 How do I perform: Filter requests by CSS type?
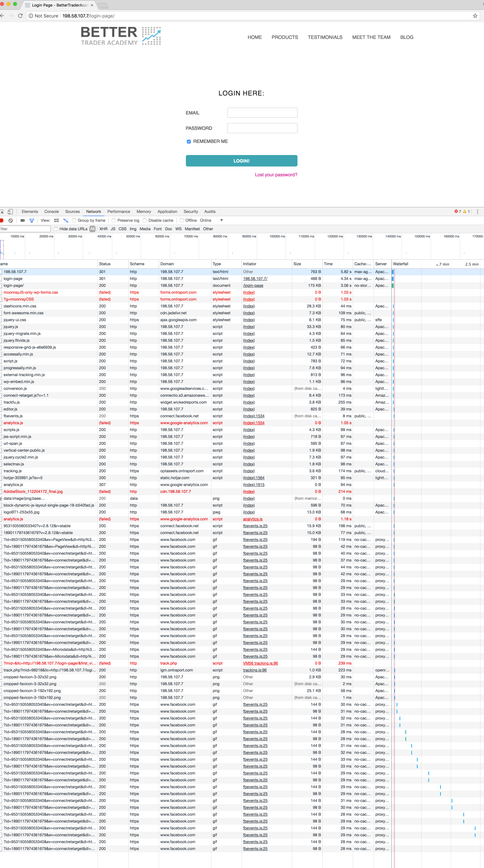click(122, 229)
